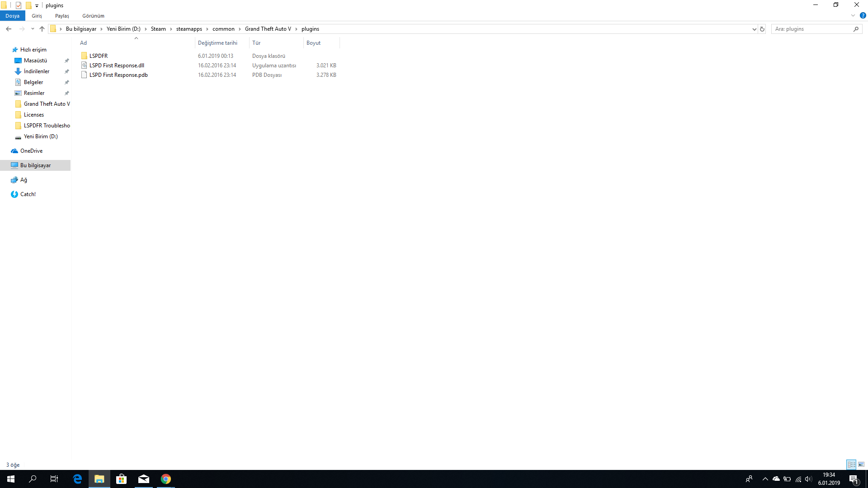Open the Microsoft Store taskbar icon
868x488 pixels.
121,479
